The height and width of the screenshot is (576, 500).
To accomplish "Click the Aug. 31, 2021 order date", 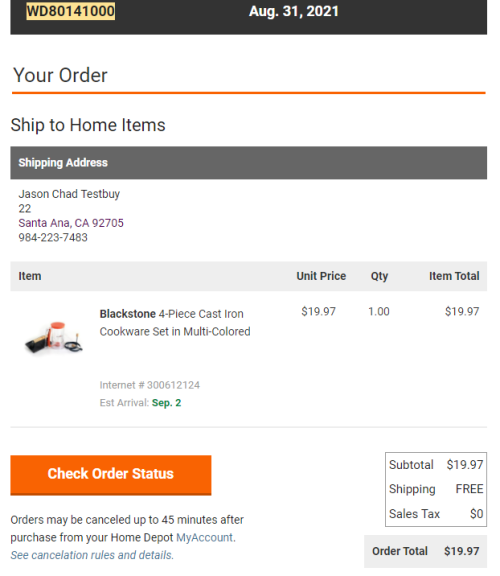I will pyautogui.click(x=294, y=11).
